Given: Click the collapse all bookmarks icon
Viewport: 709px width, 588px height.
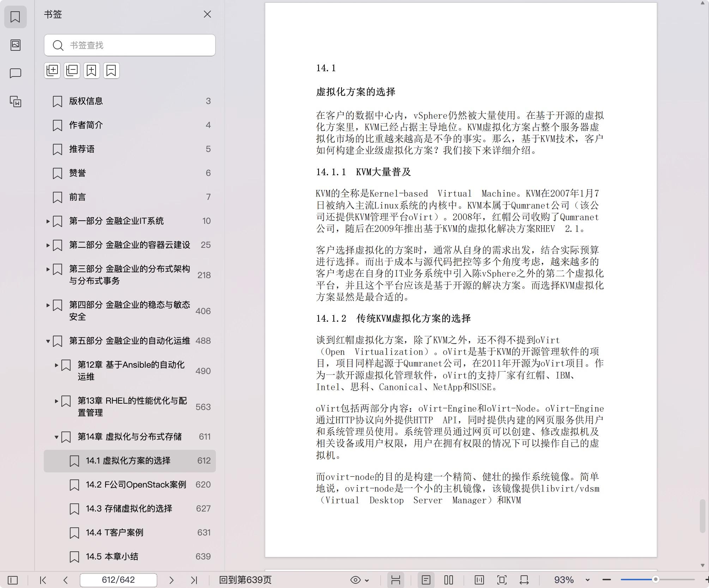Looking at the screenshot, I should pos(72,71).
